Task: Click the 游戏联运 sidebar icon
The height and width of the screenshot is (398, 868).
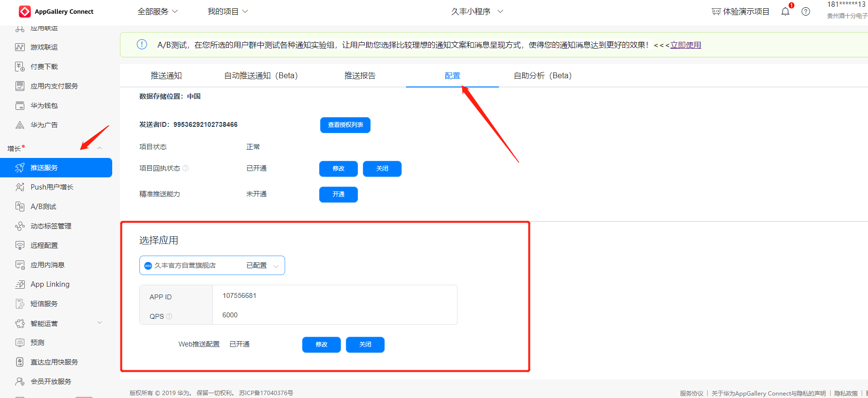Action: click(x=20, y=47)
